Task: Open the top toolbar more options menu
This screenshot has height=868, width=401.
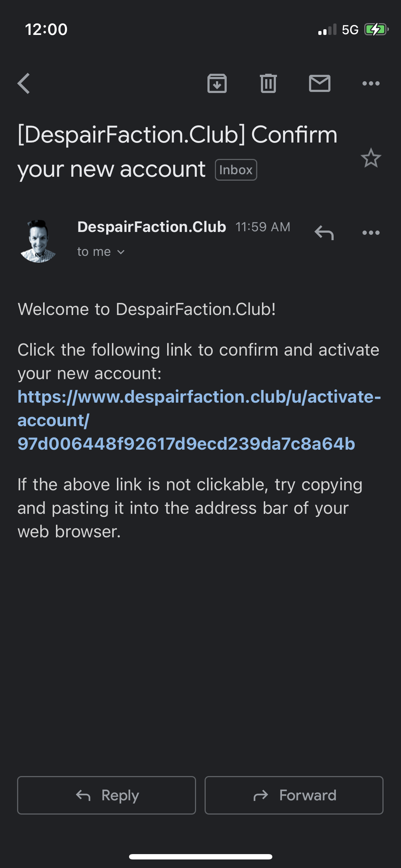Action: [371, 83]
